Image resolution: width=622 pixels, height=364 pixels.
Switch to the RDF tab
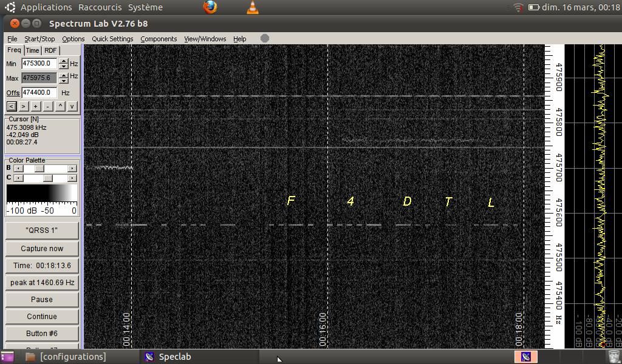pos(50,50)
